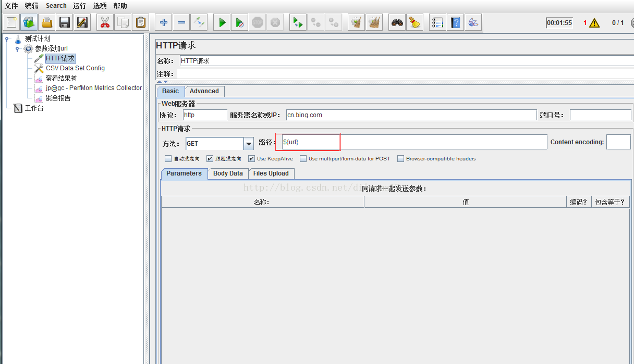
Task: Cut the selected element with scissors icon
Action: pyautogui.click(x=105, y=22)
